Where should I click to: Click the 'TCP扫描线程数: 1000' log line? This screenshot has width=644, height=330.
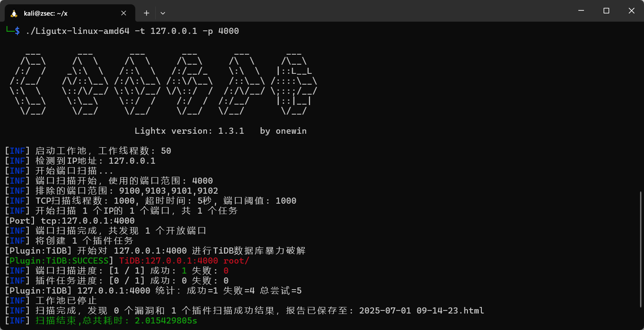(150, 201)
